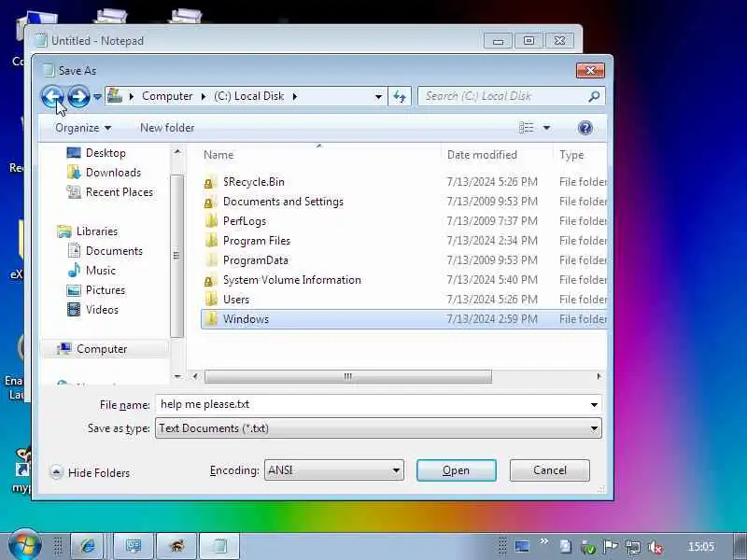Create a New folder
Screen dimensions: 747x560
click(x=167, y=128)
